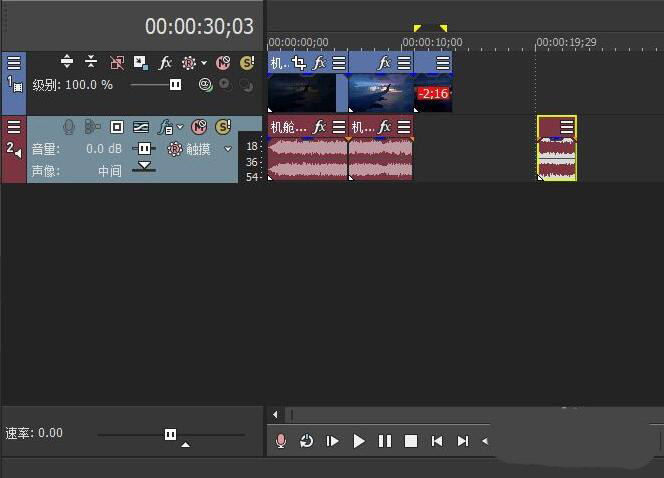Click the 00:00:10;00 mark on time ruler
The height and width of the screenshot is (478, 664).
[x=432, y=42]
